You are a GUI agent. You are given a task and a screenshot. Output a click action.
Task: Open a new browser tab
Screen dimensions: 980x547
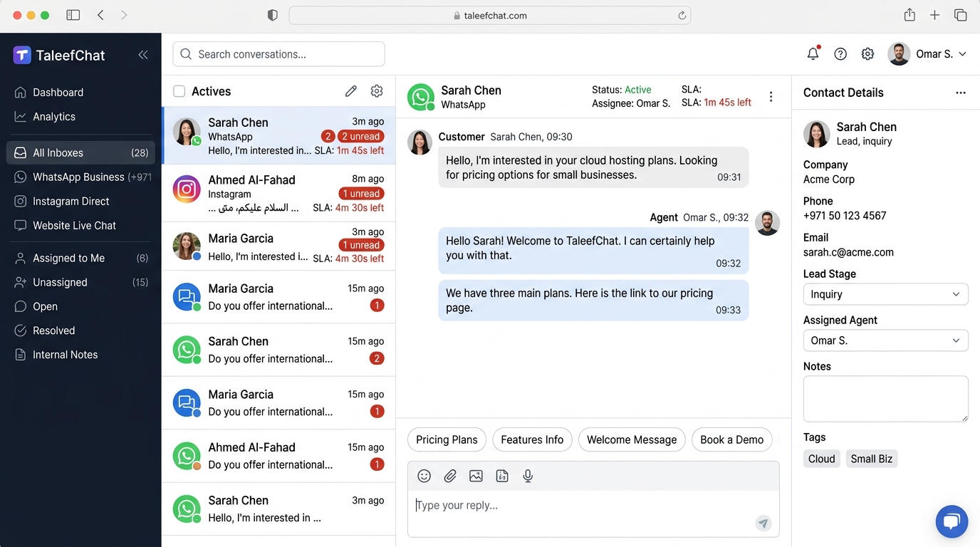[x=935, y=15]
